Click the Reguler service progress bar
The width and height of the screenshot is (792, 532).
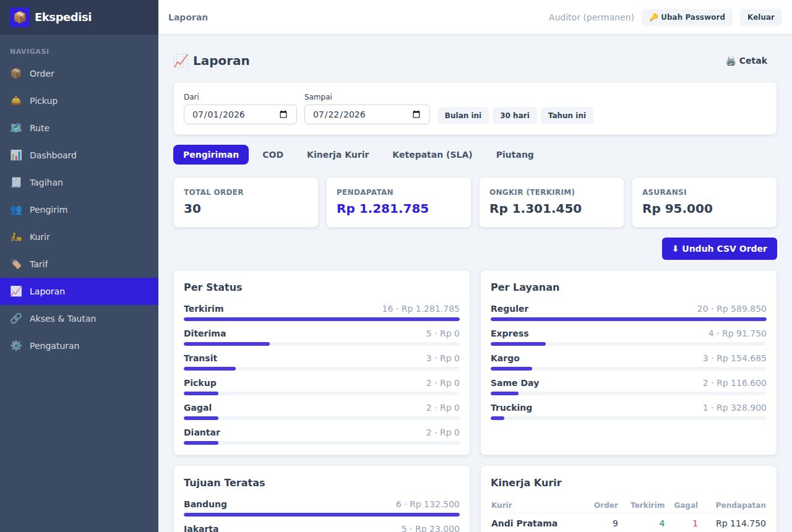[629, 319]
